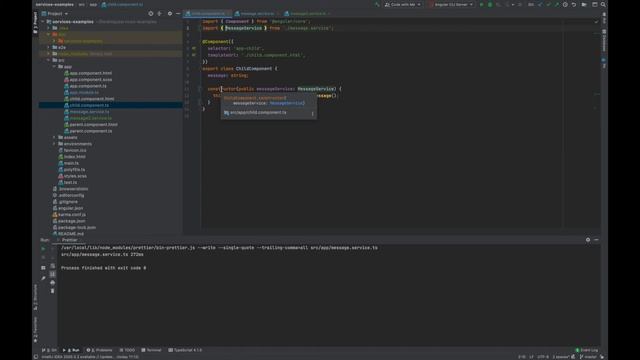Open the Search Everywhere magnifier icon

(x=603, y=4)
